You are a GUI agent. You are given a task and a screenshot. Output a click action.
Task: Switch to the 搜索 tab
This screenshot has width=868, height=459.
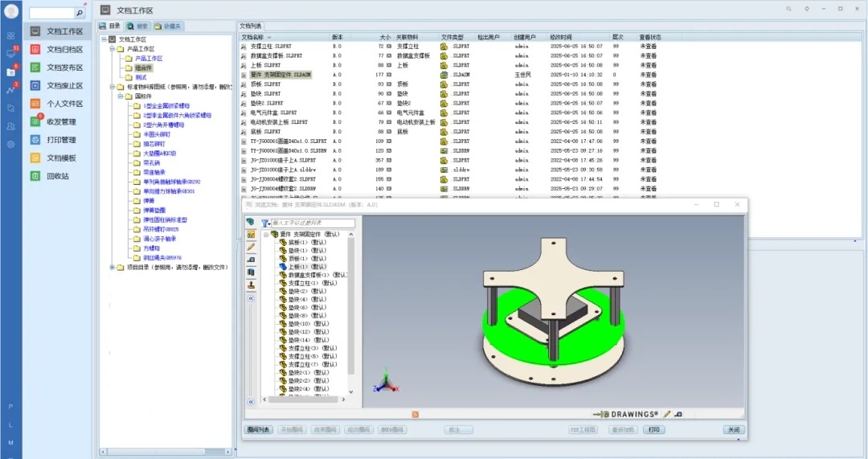[137, 26]
